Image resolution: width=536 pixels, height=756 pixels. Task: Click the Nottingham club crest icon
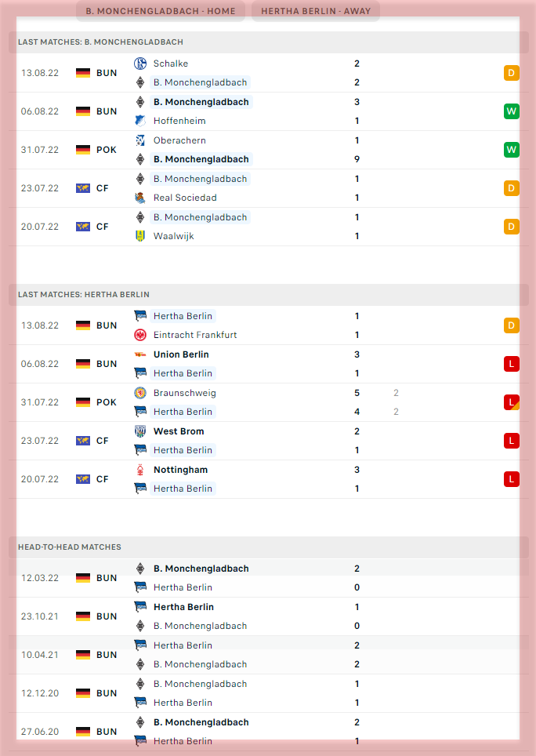click(x=140, y=470)
